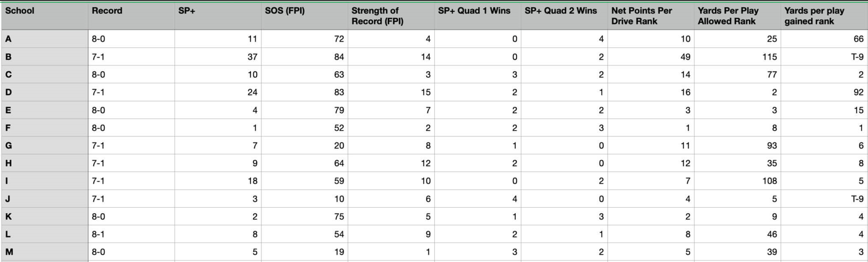Select School I's Net Points Per Drive cell
The height and width of the screenshot is (262, 868).
[x=651, y=181]
